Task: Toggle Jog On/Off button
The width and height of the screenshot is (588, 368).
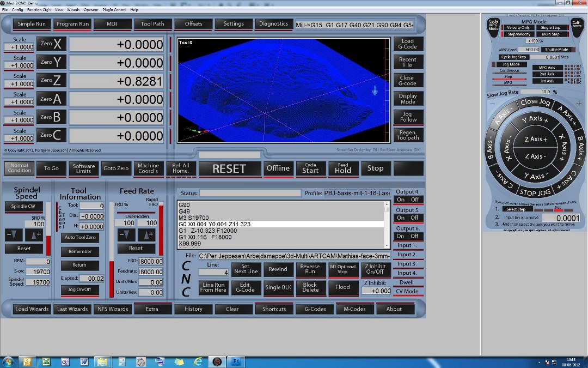Action: (79, 289)
